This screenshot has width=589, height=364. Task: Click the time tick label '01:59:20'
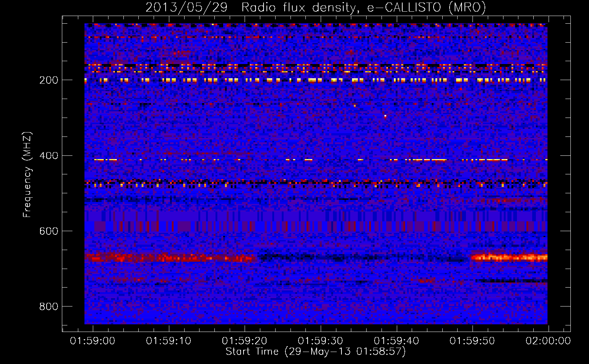coord(245,341)
